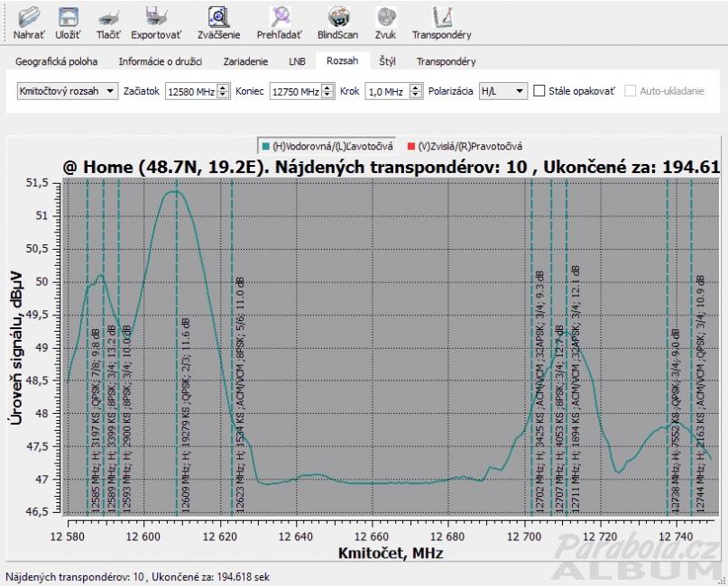
Task: Click the chart title '@ Home (48.7N, 19.2E)'
Action: [166, 167]
